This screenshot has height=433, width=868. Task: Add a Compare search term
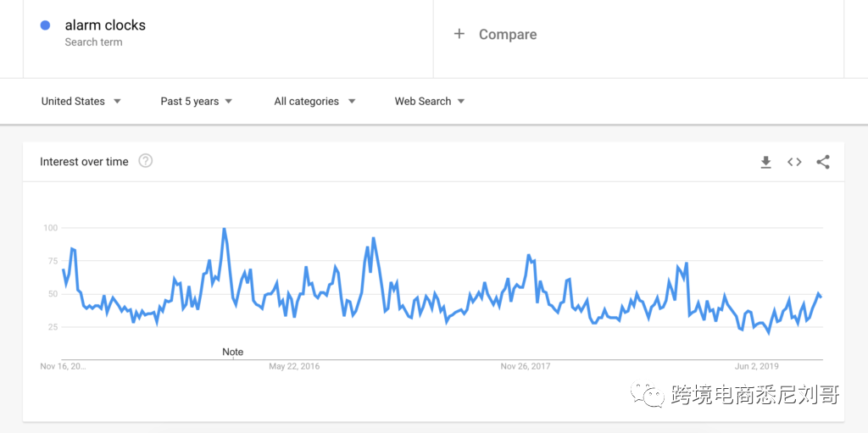pos(508,35)
